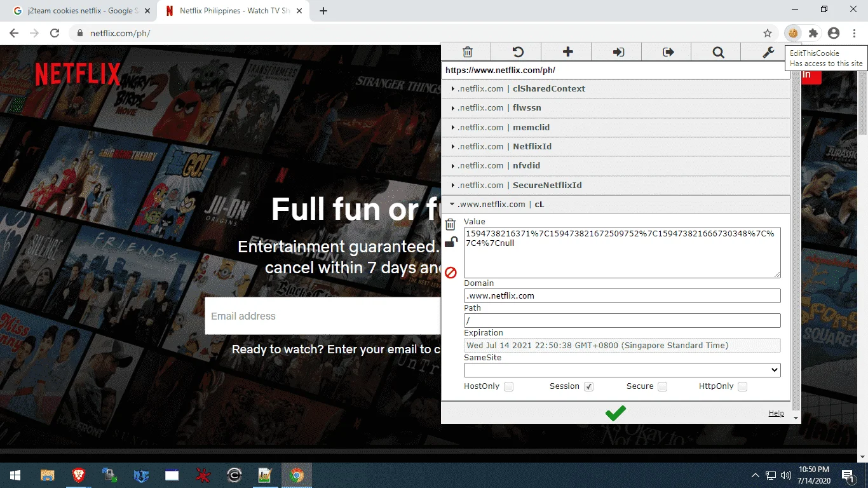This screenshot has width=868, height=488.
Task: Block the cL cookie with red prohibit icon
Action: (x=451, y=273)
